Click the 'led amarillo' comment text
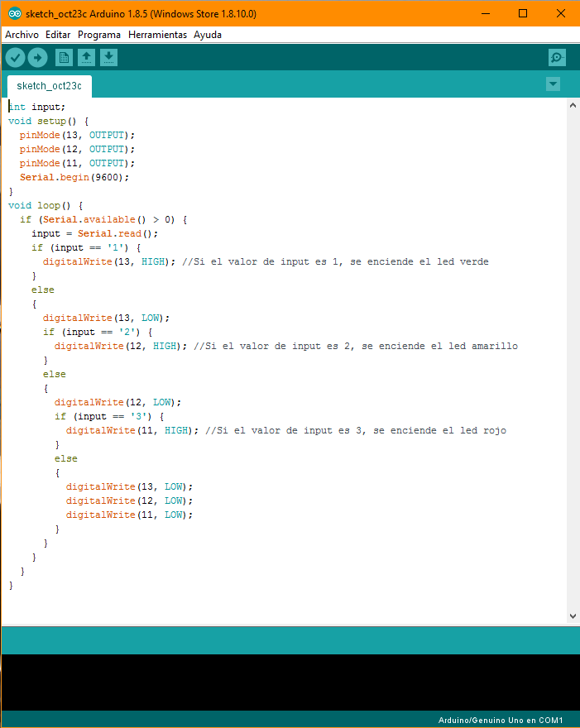Screen dimensions: 580x728 [x=483, y=346]
